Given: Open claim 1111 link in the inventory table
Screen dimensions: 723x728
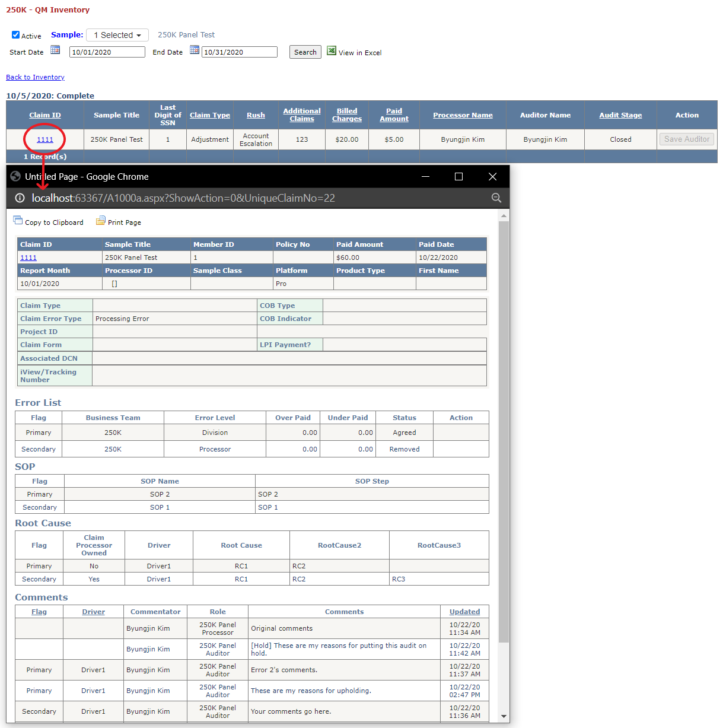Looking at the screenshot, I should click(x=45, y=139).
